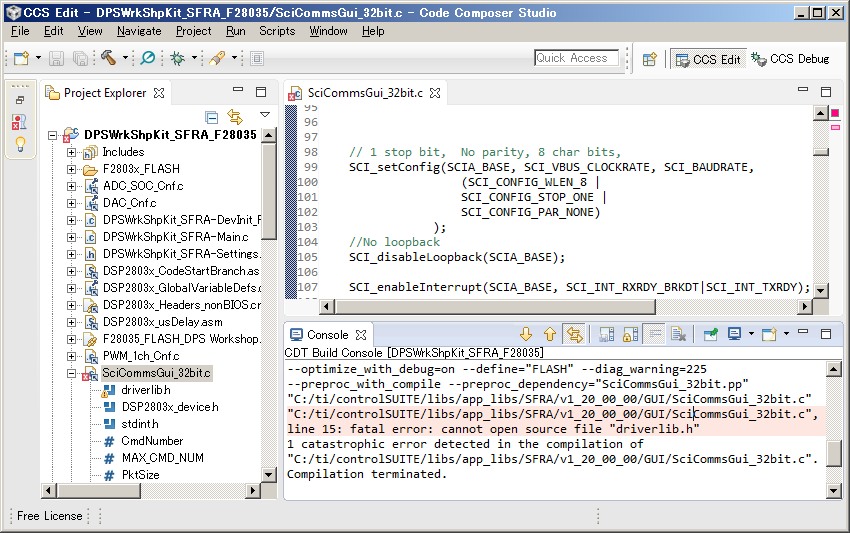850x533 pixels.
Task: Click the flashlight search tool icon
Action: 217,58
